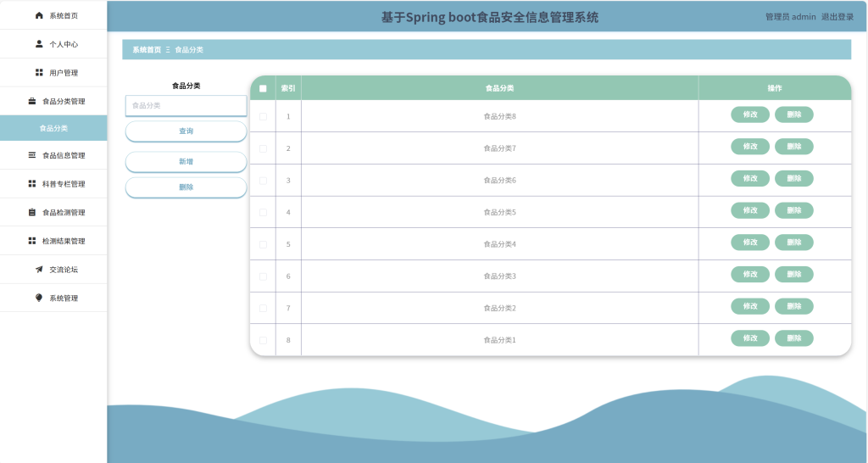Click 删除 for row 食品分类6
Viewport: 868px width, 463px height.
(793, 178)
